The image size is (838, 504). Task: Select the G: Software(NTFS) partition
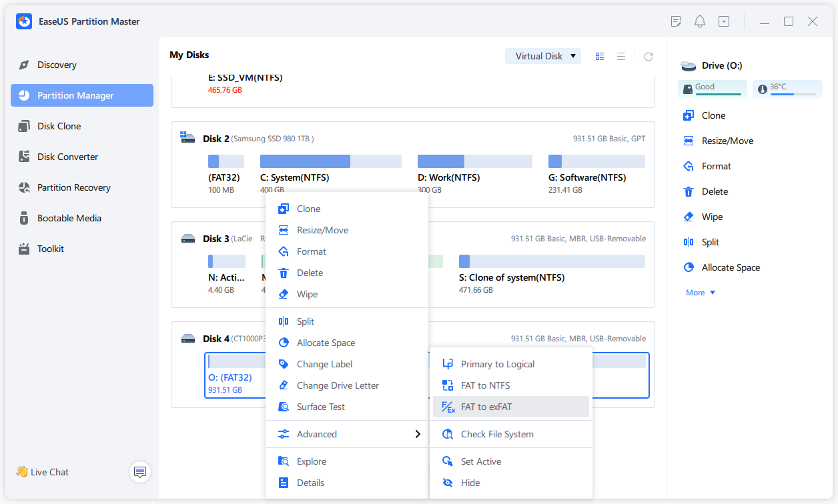pos(596,174)
